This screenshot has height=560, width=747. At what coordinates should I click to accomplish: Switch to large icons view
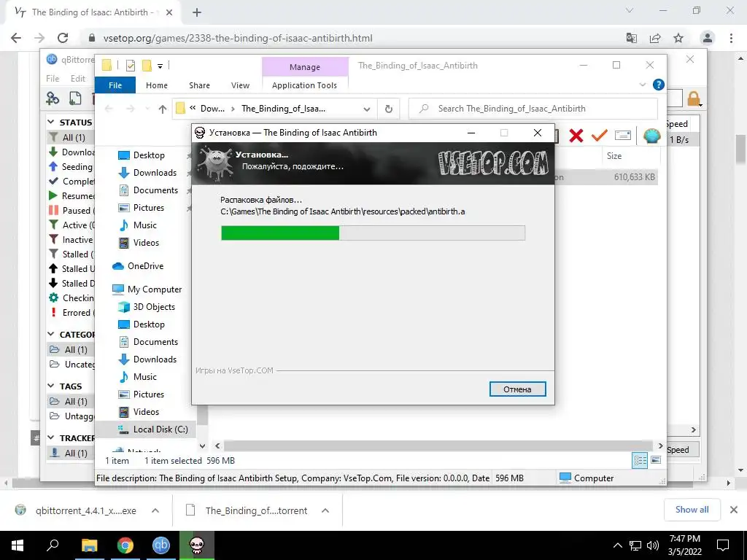[x=656, y=461]
